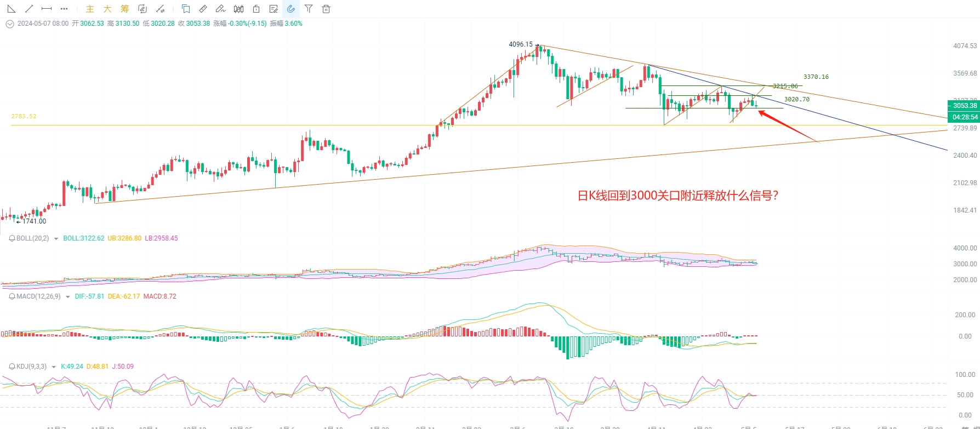The width and height of the screenshot is (980, 429).
Task: Open the filter funnel icon
Action: pos(309,9)
